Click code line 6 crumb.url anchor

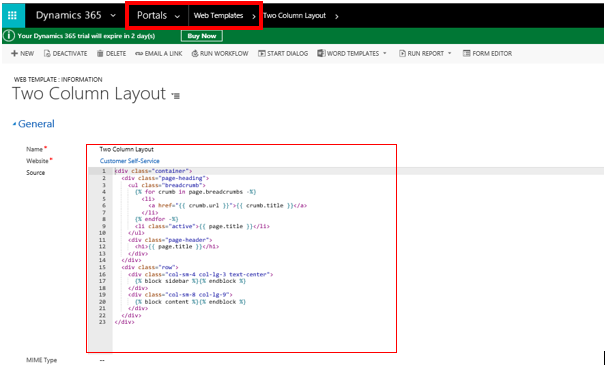(x=228, y=206)
